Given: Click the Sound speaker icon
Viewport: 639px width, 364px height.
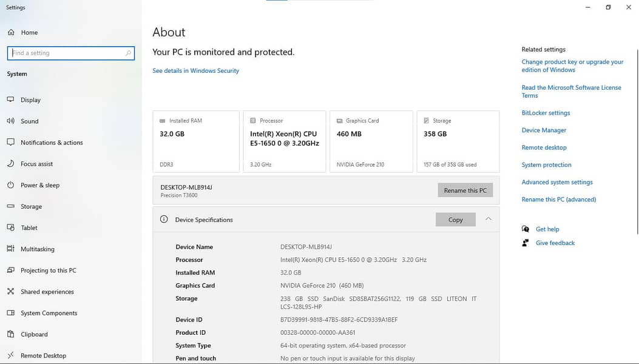Looking at the screenshot, I should [10, 121].
